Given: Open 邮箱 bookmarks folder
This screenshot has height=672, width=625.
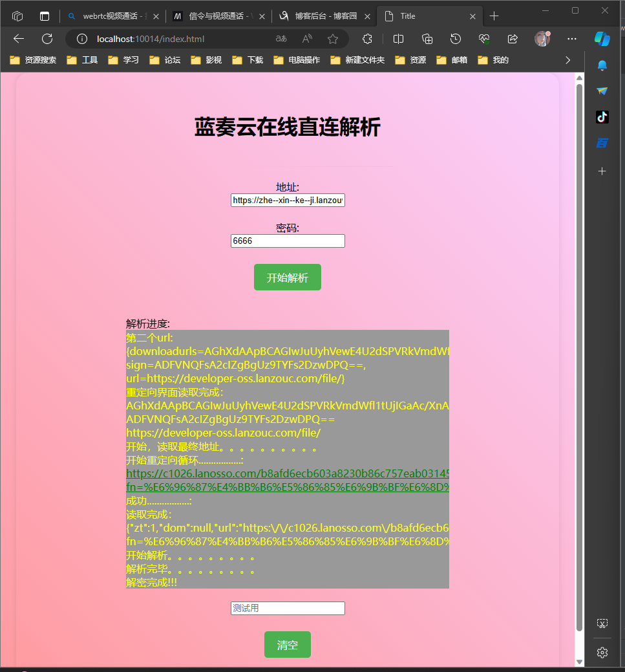Looking at the screenshot, I should (452, 60).
